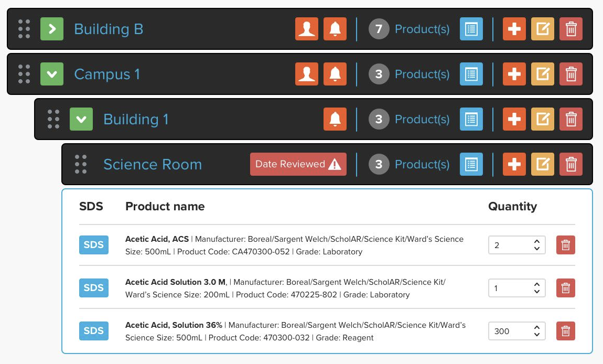Open the product list view for Building 1

(471, 119)
